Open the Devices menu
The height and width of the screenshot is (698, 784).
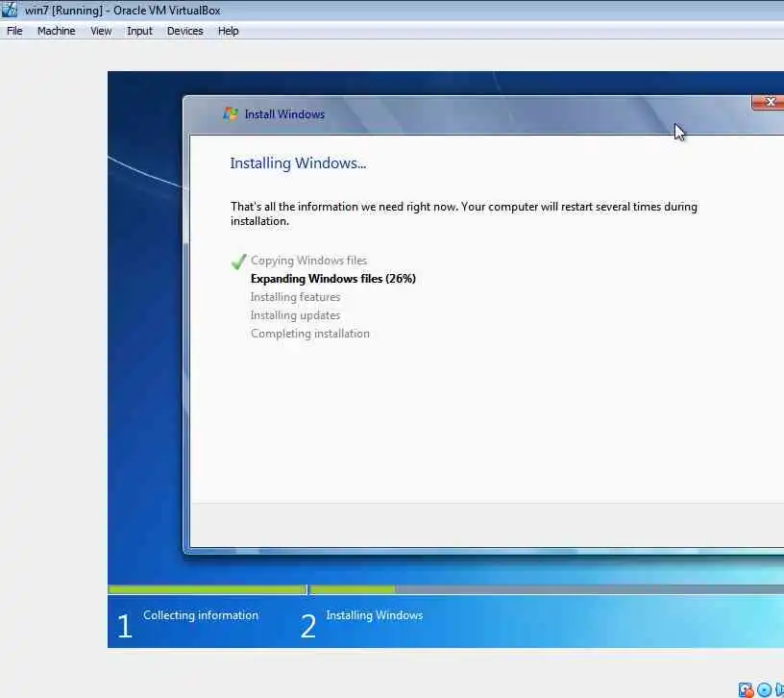185,31
